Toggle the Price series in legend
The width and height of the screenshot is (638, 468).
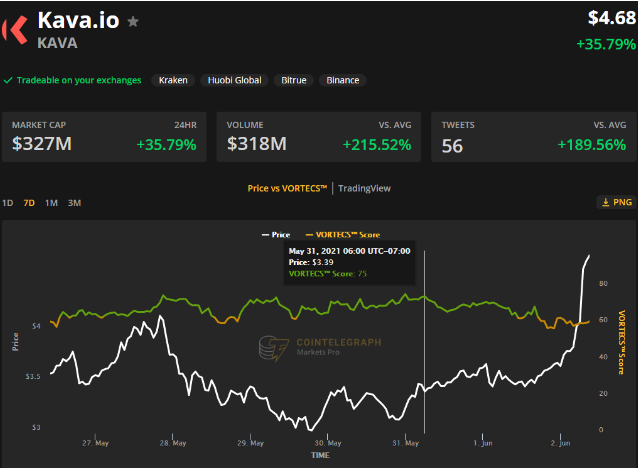pos(276,235)
